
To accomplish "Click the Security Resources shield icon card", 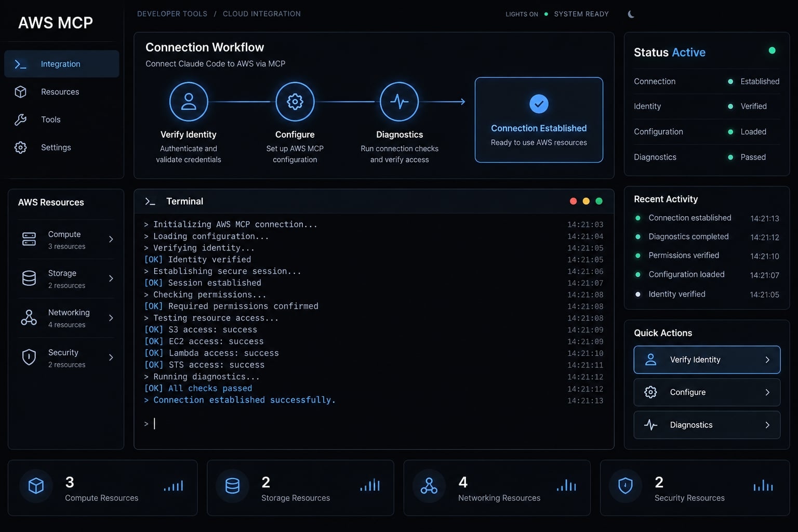I will point(626,486).
